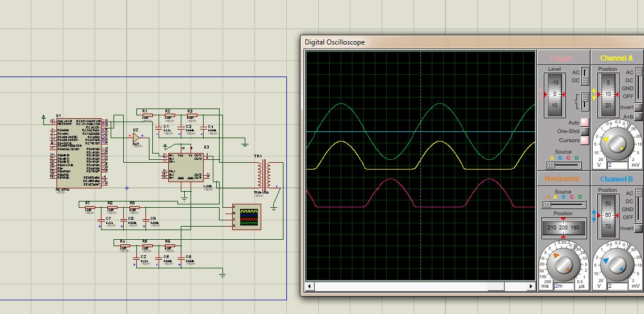Select the U2 NOT gate symbol

click(x=137, y=139)
